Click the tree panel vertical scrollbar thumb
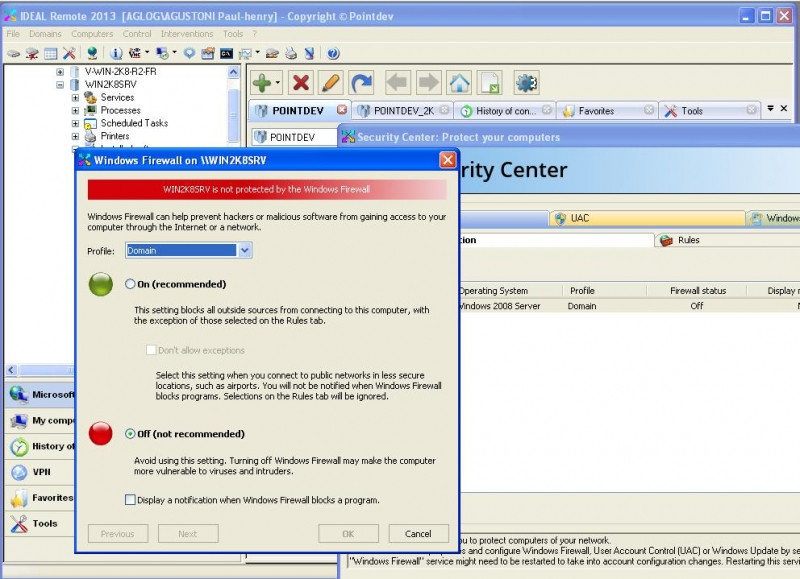800x579 pixels. [233, 115]
